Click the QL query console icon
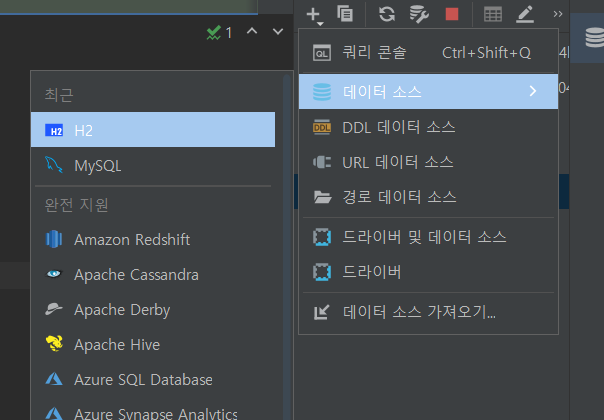The height and width of the screenshot is (420, 604). click(322, 53)
